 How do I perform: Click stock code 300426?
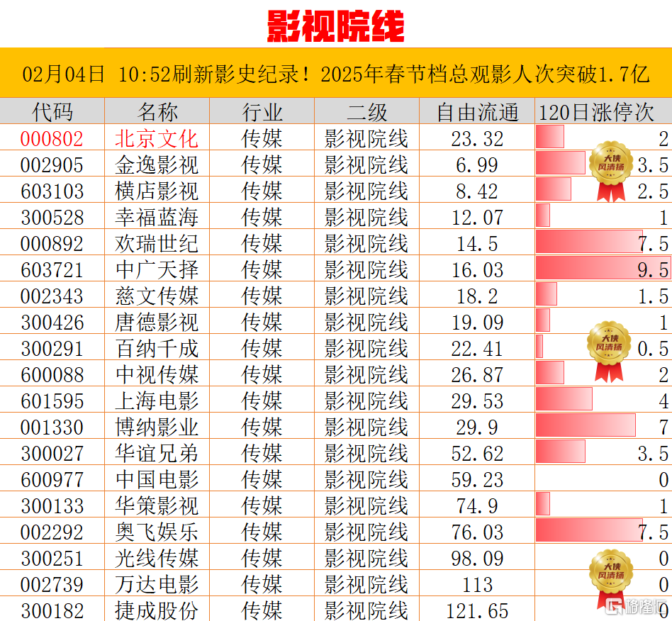52,323
